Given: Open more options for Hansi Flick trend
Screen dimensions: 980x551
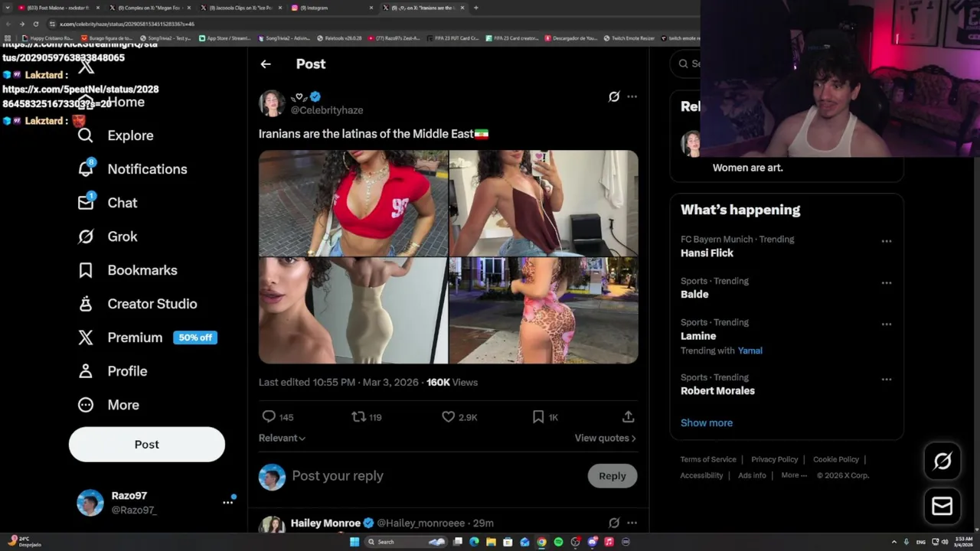Looking at the screenshot, I should [x=886, y=241].
